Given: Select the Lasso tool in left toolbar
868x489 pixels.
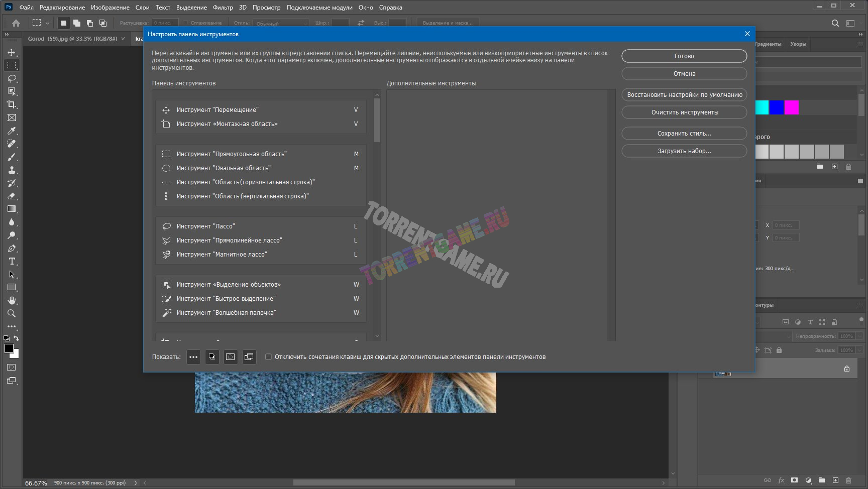Looking at the screenshot, I should [x=12, y=78].
